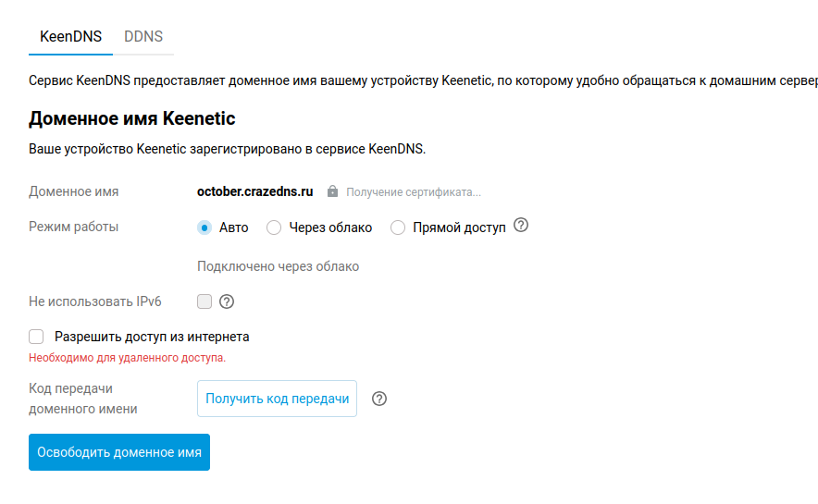The height and width of the screenshot is (504, 818).
Task: Select Прямой доступ mode
Action: (398, 227)
